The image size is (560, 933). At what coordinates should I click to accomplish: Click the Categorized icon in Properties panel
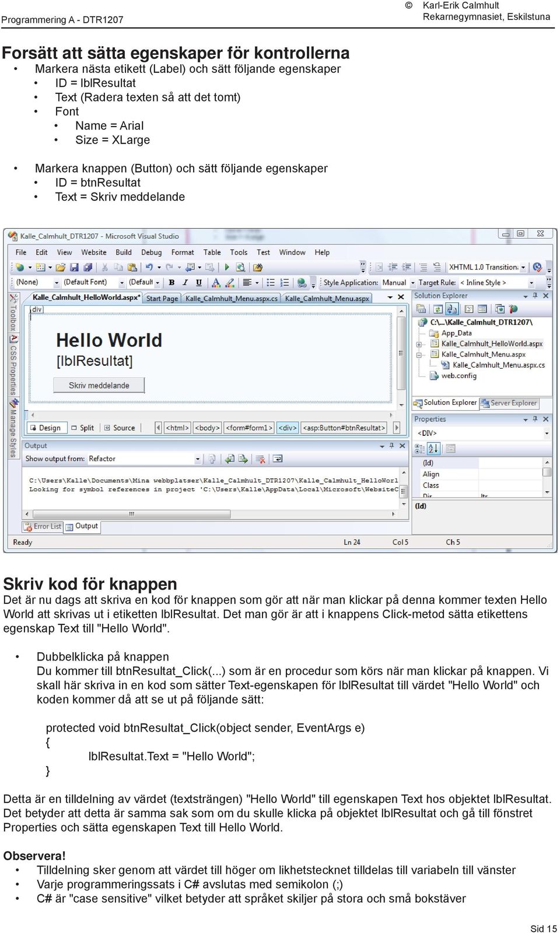point(420,449)
